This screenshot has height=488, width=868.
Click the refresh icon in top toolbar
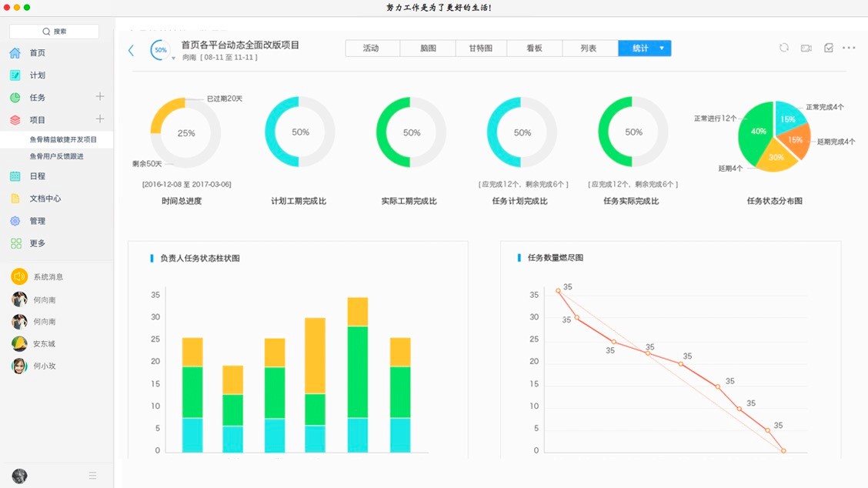(x=784, y=48)
